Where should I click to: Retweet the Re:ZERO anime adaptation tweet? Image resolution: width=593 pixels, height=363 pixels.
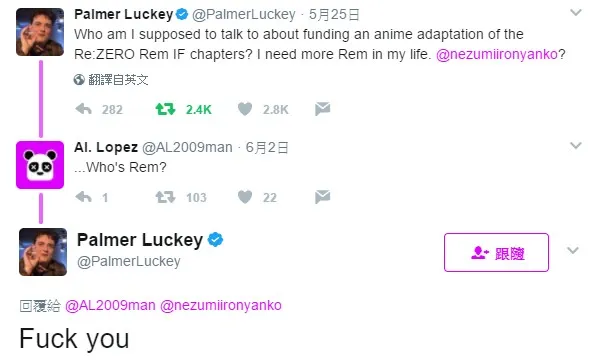click(166, 109)
